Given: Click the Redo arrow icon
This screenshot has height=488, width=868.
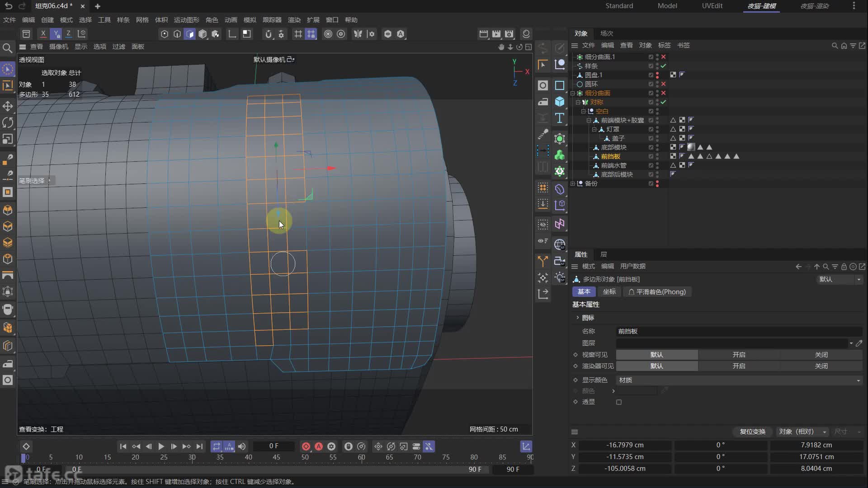Looking at the screenshot, I should pos(22,6).
